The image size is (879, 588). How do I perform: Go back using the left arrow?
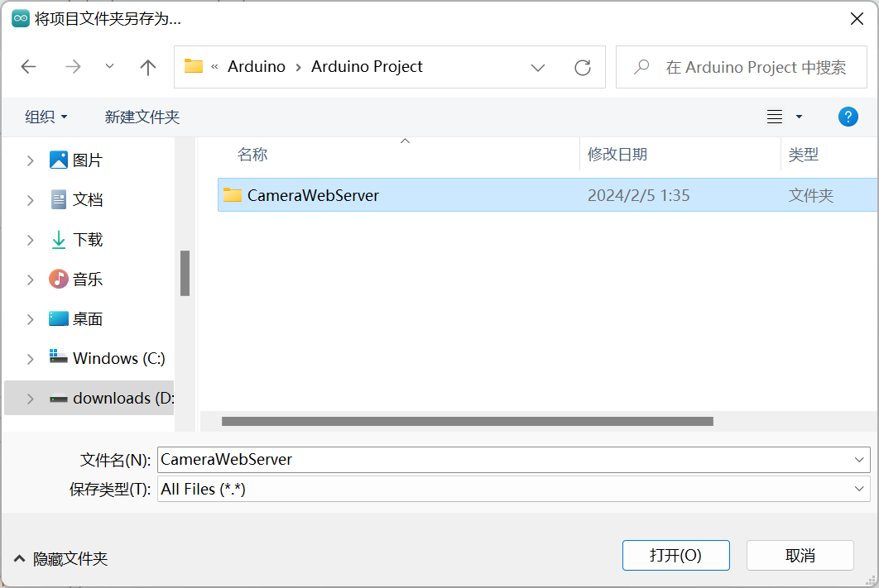click(29, 67)
